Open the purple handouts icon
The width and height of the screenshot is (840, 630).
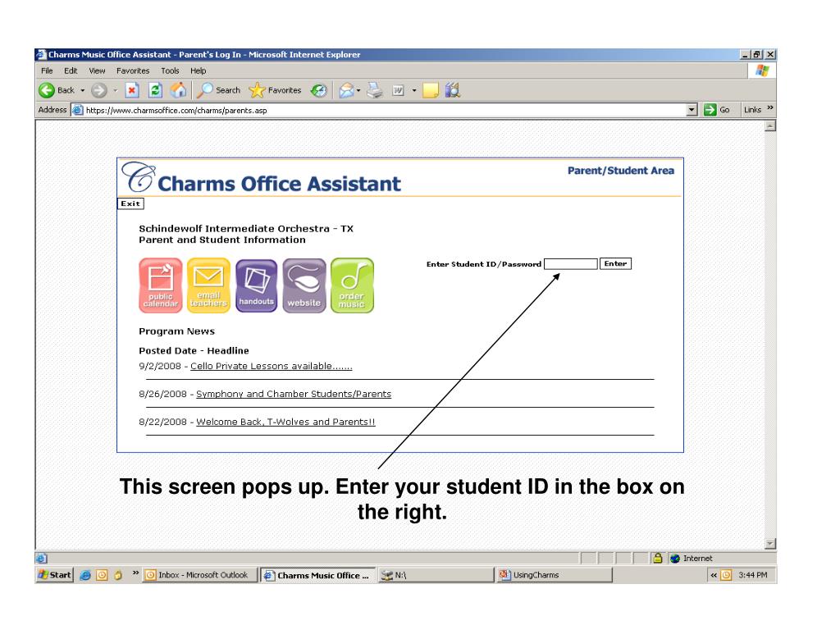(x=256, y=285)
